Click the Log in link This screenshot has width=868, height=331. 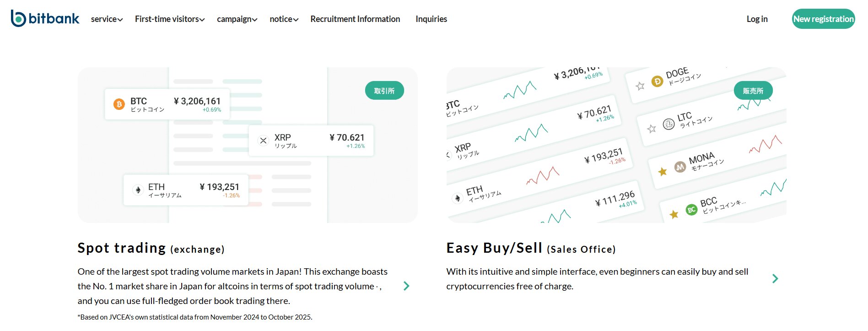757,19
